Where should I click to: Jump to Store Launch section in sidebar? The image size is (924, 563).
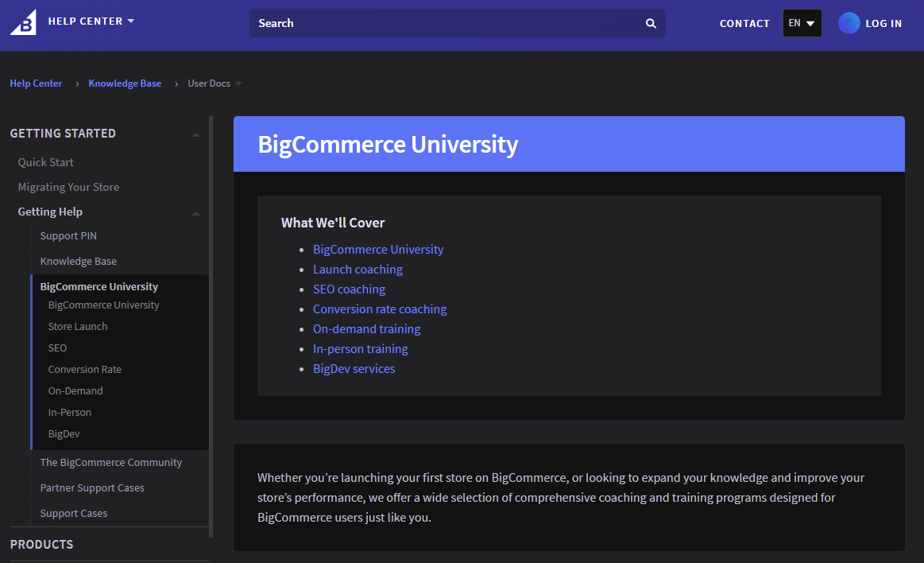78,327
